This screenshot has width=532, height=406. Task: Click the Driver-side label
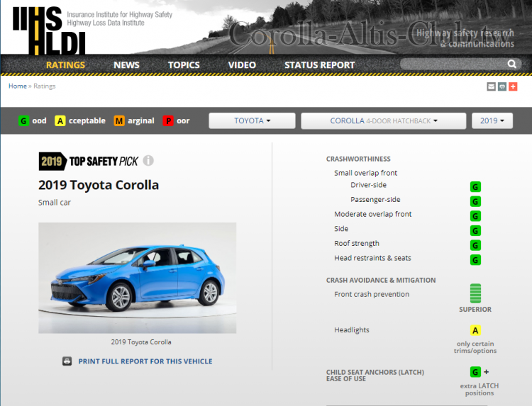[368, 185]
